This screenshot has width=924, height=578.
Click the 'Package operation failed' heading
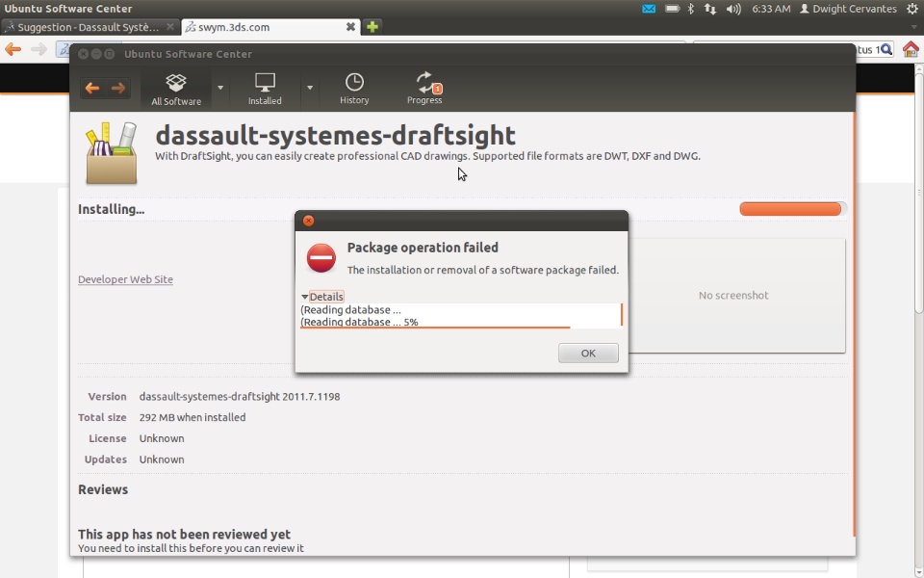[423, 248]
